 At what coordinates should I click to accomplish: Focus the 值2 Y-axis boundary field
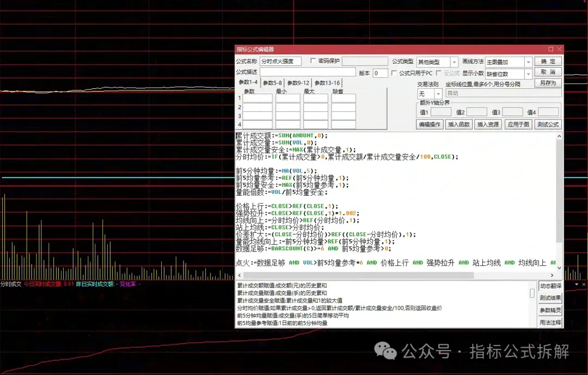tap(476, 112)
